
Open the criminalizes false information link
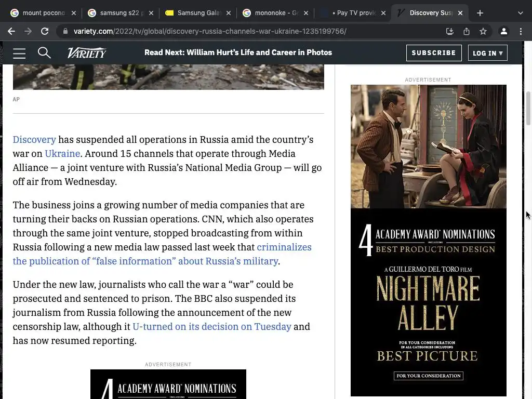pyautogui.click(x=162, y=254)
